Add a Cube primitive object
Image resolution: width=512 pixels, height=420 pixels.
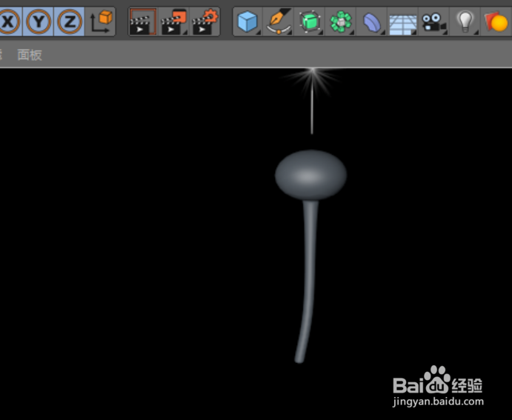(x=247, y=21)
